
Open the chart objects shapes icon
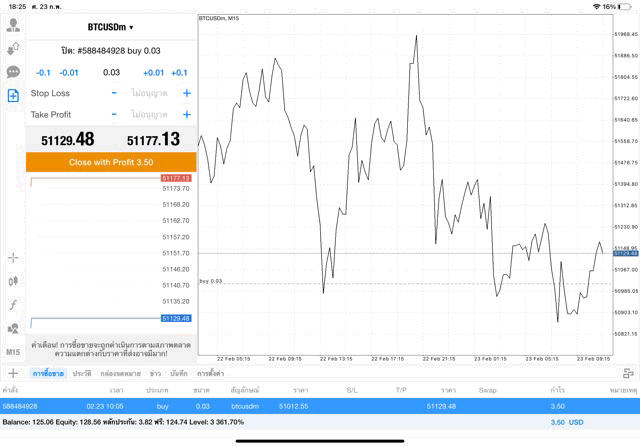point(13,329)
